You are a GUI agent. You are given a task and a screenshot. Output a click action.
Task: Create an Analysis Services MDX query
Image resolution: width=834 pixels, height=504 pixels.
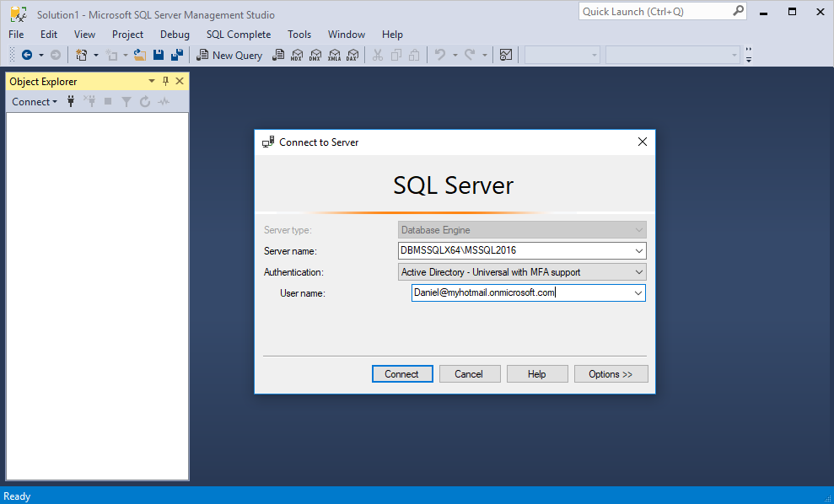pyautogui.click(x=297, y=55)
